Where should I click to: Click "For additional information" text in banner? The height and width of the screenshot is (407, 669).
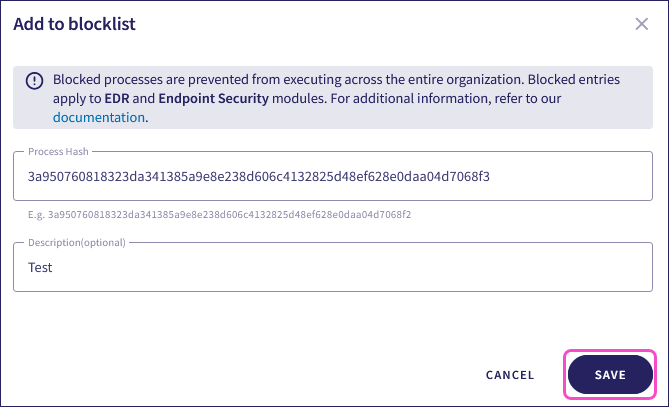pyautogui.click(x=400, y=100)
